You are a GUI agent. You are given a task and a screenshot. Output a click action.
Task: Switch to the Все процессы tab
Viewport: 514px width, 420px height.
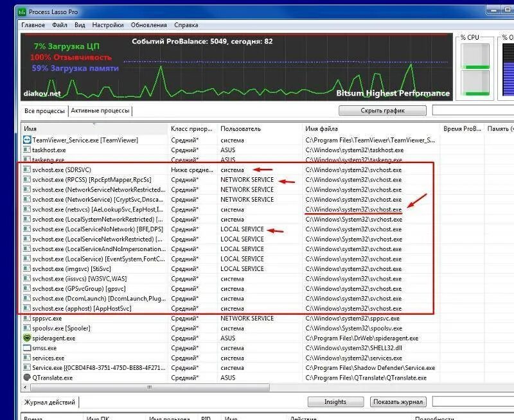(44, 110)
